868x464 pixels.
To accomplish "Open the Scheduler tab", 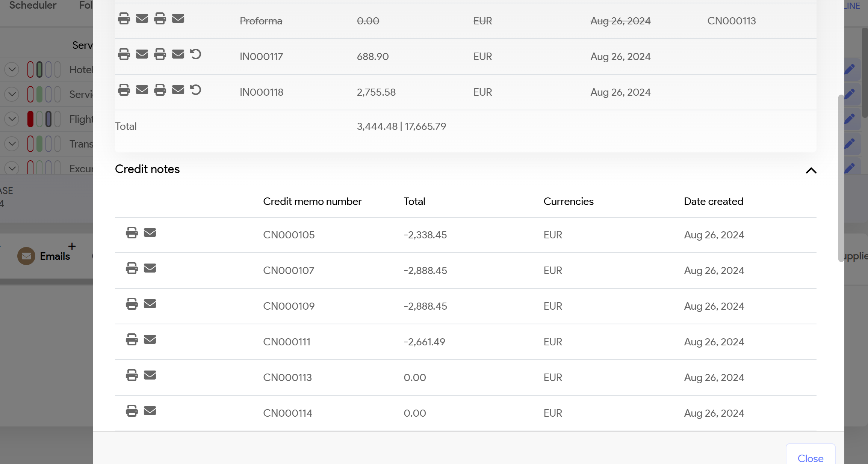I will 33,6.
